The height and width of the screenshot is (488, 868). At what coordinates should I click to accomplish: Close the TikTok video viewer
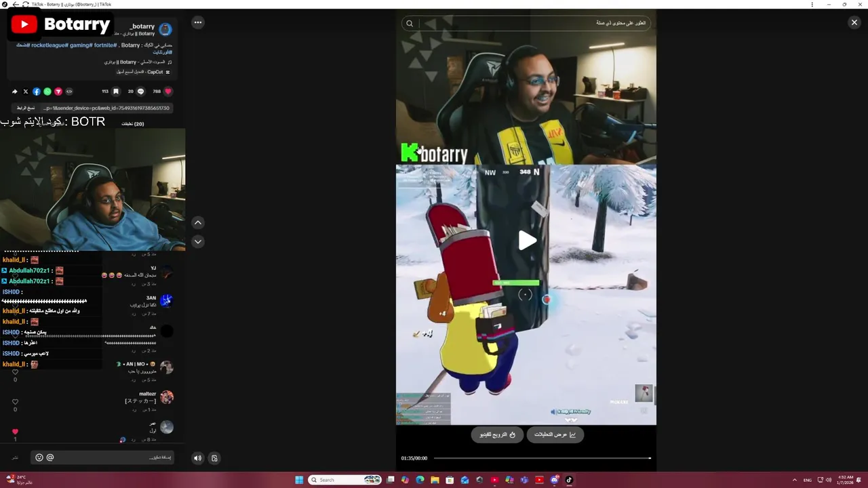tap(854, 22)
